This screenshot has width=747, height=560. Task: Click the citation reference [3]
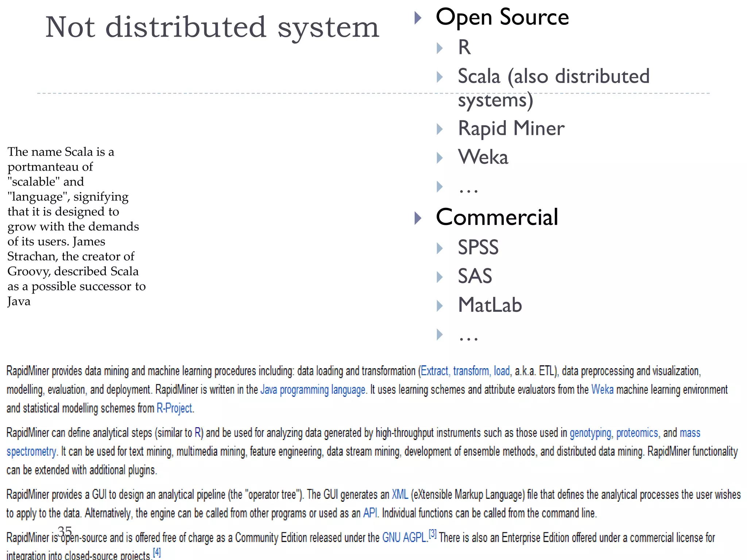[433, 534]
